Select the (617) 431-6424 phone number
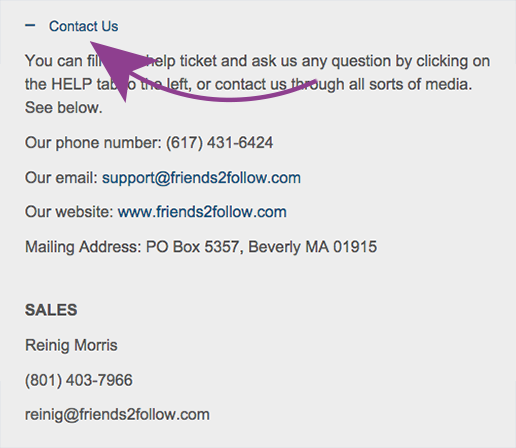The width and height of the screenshot is (516, 448). (219, 143)
